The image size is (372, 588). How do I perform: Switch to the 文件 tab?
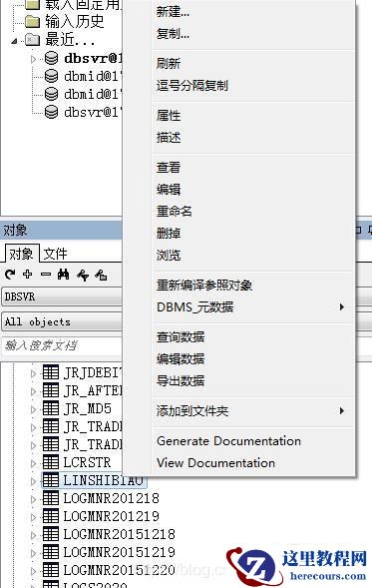pyautogui.click(x=55, y=254)
